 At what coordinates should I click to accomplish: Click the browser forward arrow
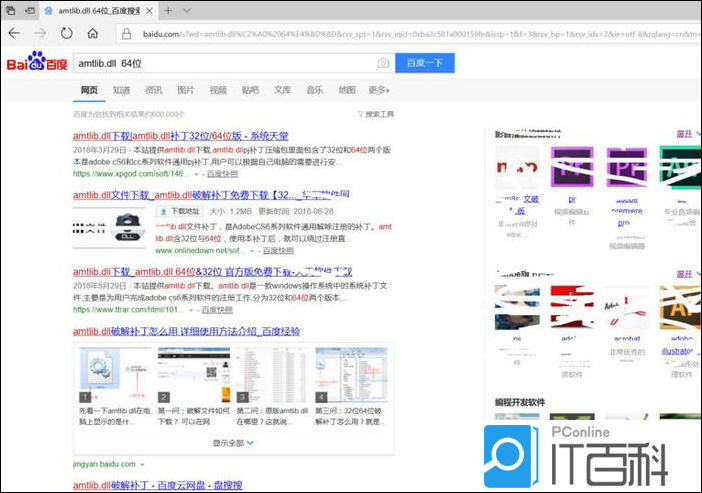pyautogui.click(x=40, y=33)
